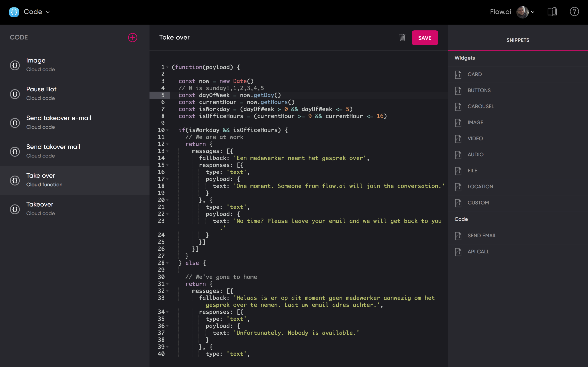Add the AUDIO widget snippet

(475, 155)
